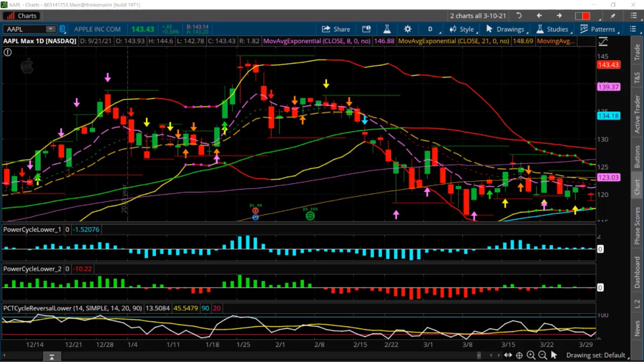Click the news/alerts book icon

coord(366,29)
